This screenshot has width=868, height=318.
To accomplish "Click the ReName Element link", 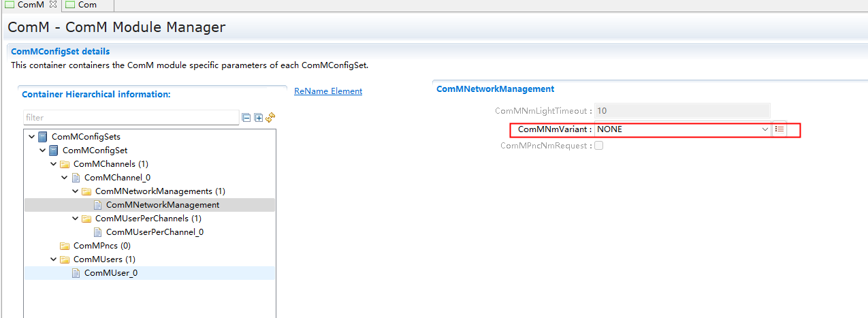I will tap(328, 91).
